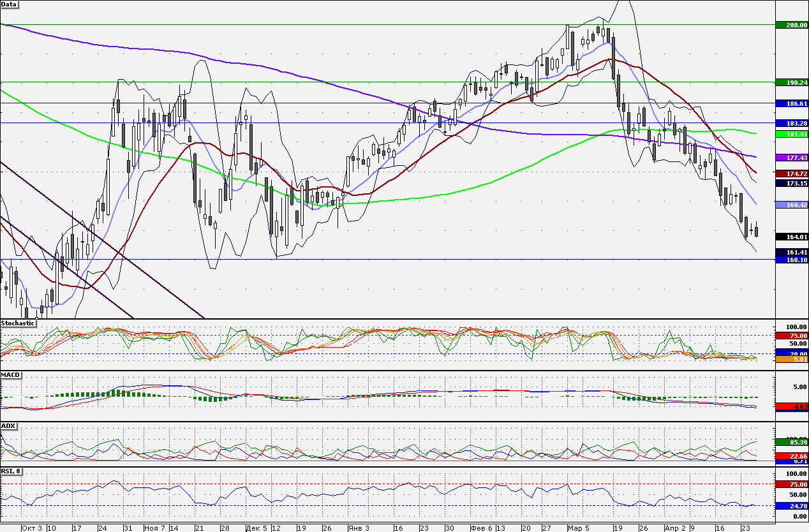Select the orange 5.01 Stochastic value tag

791,359
